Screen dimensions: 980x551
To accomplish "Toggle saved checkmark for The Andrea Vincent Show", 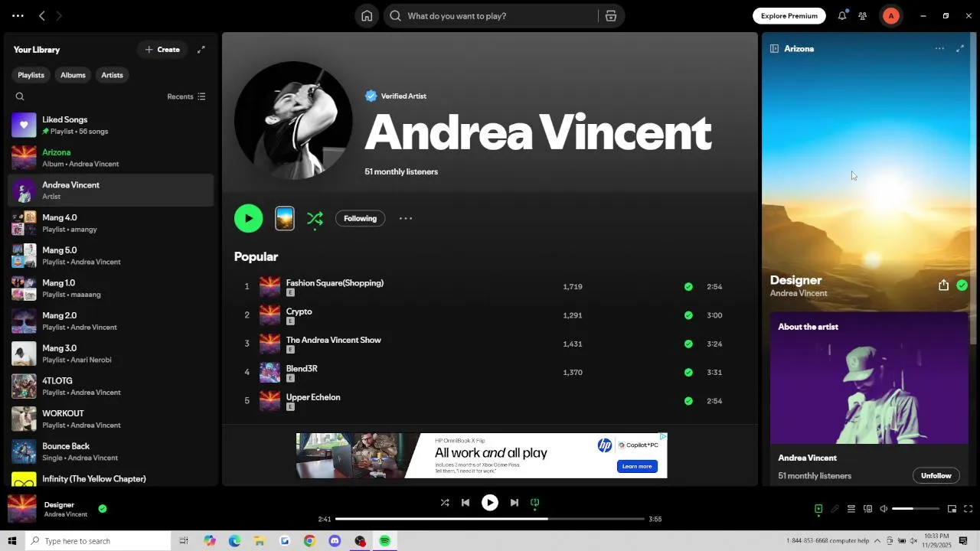I will coord(688,344).
